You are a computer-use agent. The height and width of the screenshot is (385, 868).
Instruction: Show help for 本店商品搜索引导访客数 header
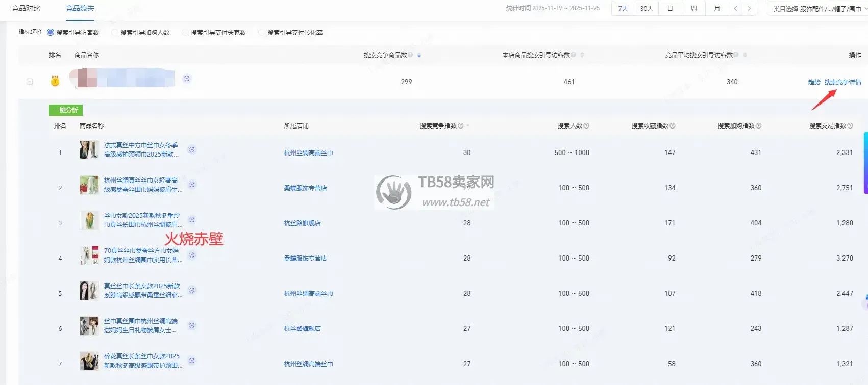[x=573, y=55]
